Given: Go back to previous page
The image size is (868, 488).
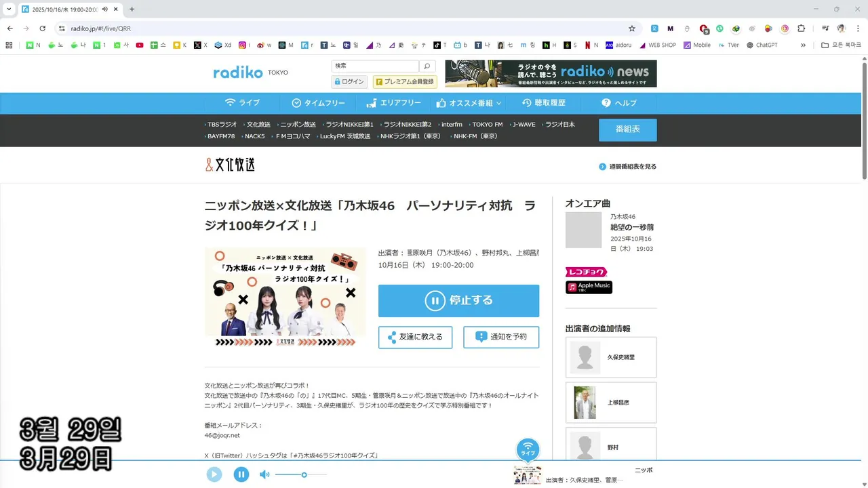Looking at the screenshot, I should pos(9,28).
